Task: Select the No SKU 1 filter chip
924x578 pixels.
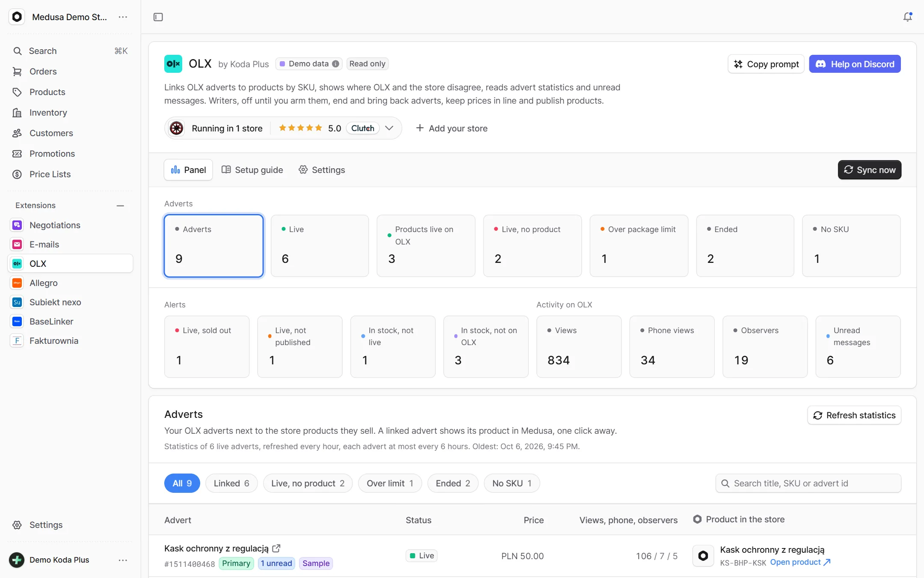Action: (x=512, y=483)
